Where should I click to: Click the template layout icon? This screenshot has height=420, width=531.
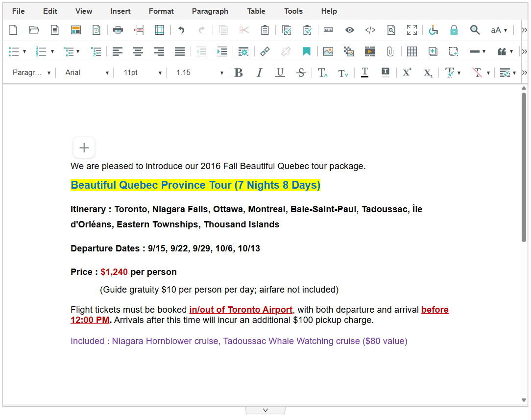pos(75,30)
